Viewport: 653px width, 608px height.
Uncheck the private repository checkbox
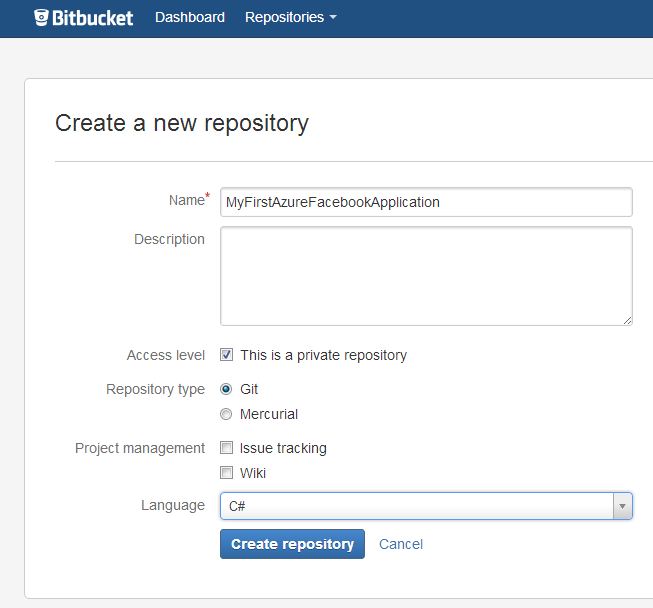[x=227, y=355]
